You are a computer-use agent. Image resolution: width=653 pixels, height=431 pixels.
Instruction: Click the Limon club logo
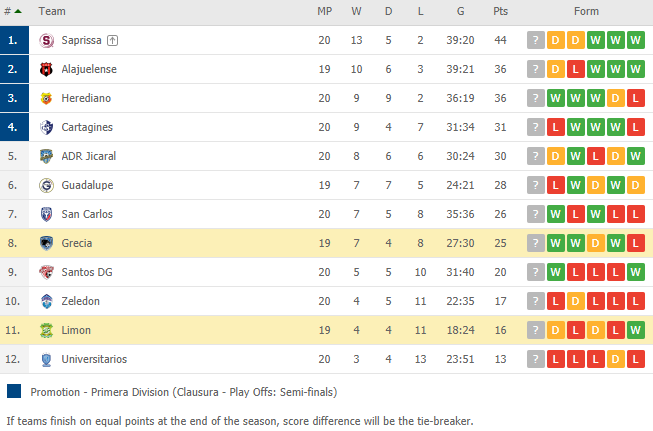(x=46, y=330)
